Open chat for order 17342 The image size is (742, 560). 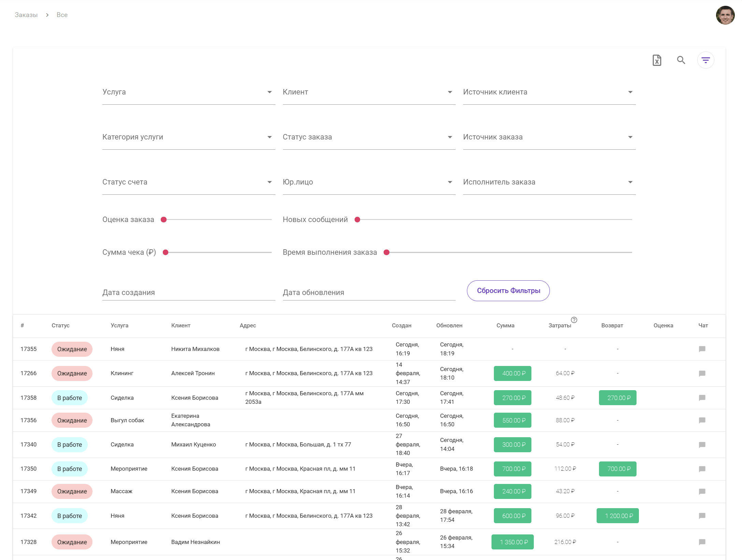702,516
